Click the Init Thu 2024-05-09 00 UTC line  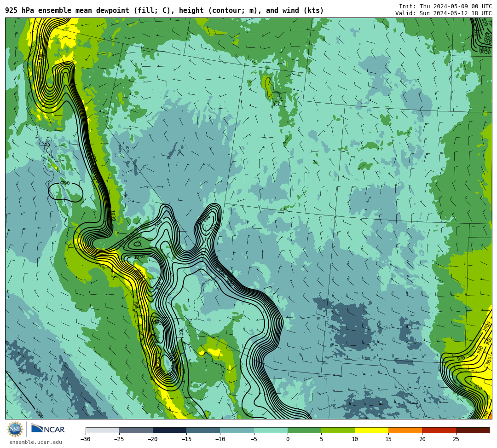(445, 6)
